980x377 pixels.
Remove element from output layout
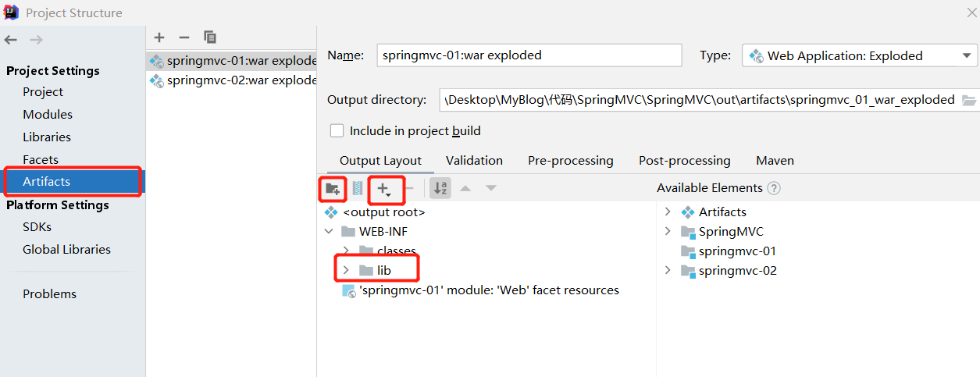point(408,188)
